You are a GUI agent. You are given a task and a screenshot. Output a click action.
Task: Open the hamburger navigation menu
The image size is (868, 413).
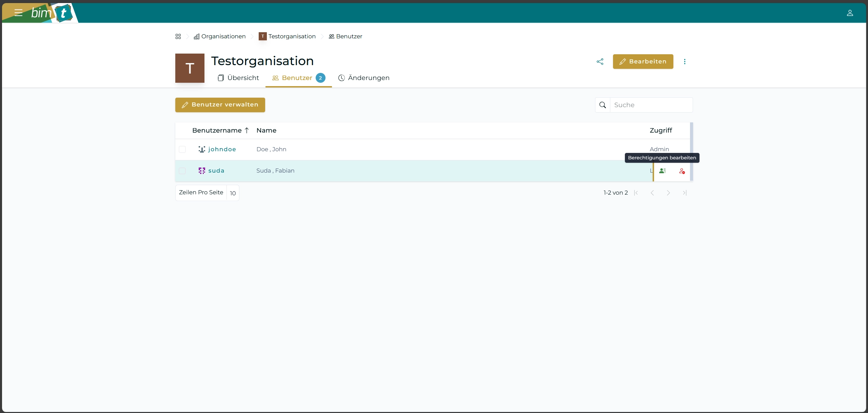(x=18, y=13)
